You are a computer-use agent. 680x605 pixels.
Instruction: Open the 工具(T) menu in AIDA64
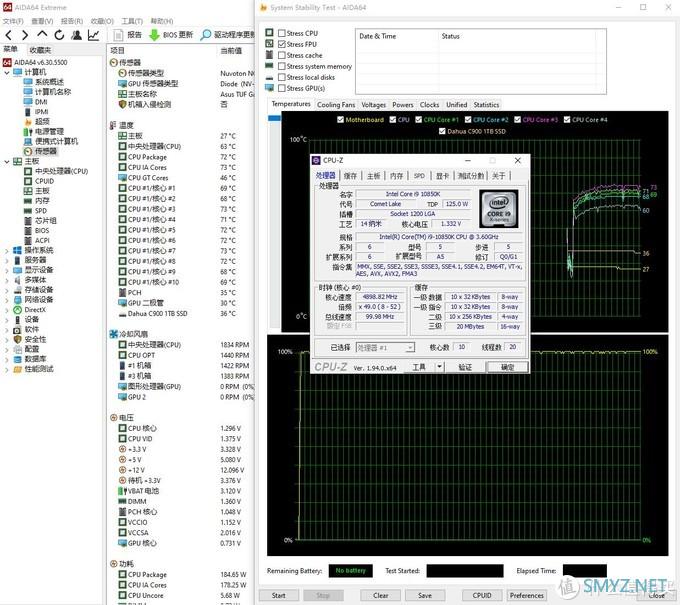click(132, 21)
